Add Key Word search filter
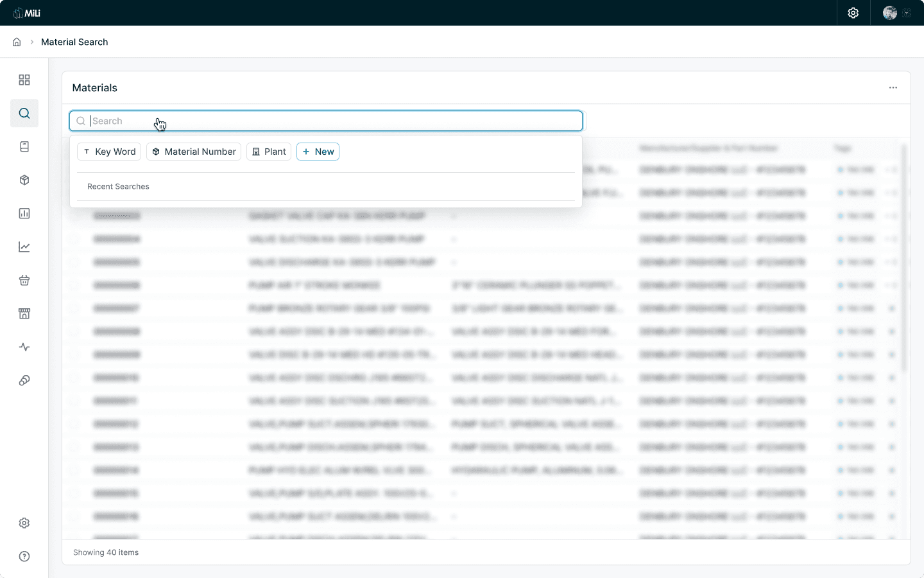Image resolution: width=924 pixels, height=578 pixels. [109, 152]
